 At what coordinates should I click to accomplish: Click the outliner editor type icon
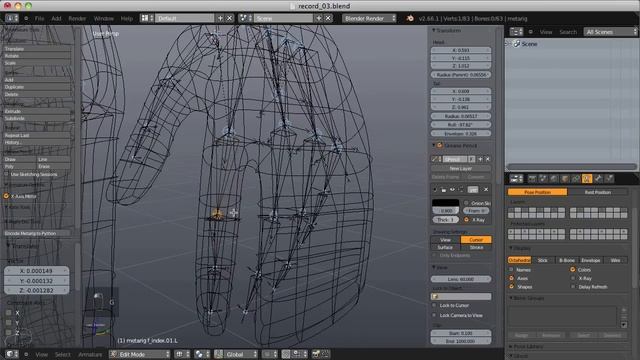516,32
